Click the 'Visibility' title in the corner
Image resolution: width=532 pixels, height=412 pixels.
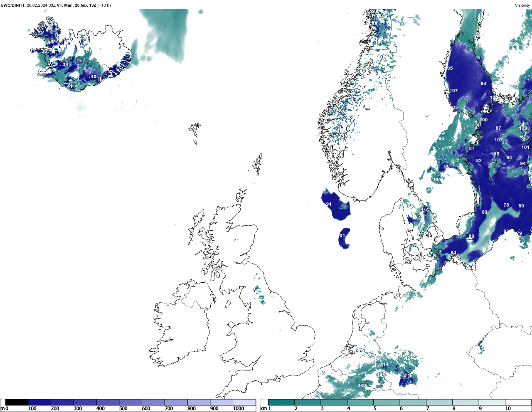522,5
